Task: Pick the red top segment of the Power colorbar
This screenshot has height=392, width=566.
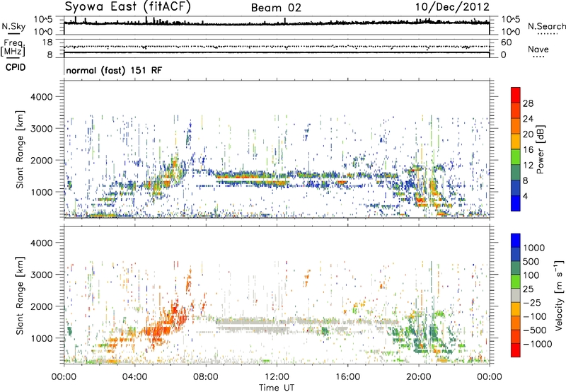Action: pyautogui.click(x=516, y=96)
